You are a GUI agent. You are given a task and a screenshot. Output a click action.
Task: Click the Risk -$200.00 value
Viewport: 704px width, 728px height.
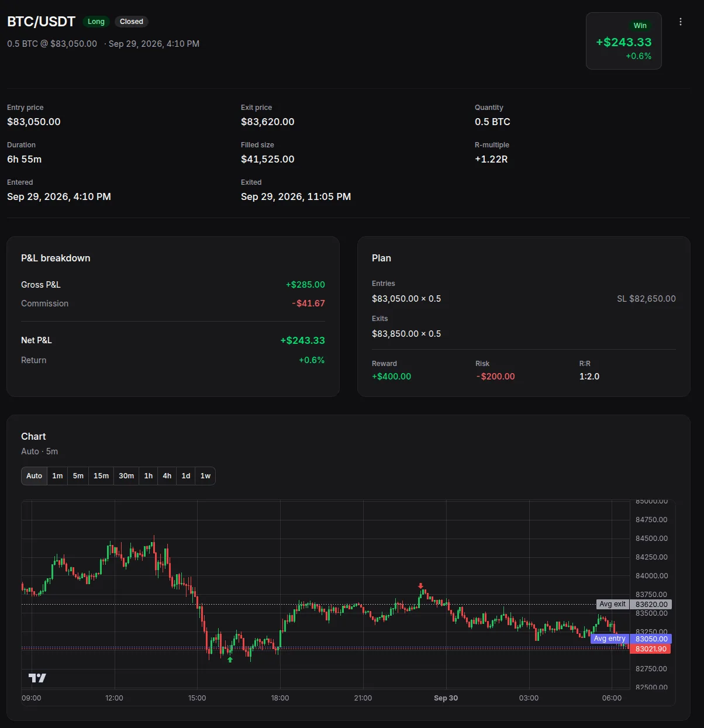coord(495,377)
